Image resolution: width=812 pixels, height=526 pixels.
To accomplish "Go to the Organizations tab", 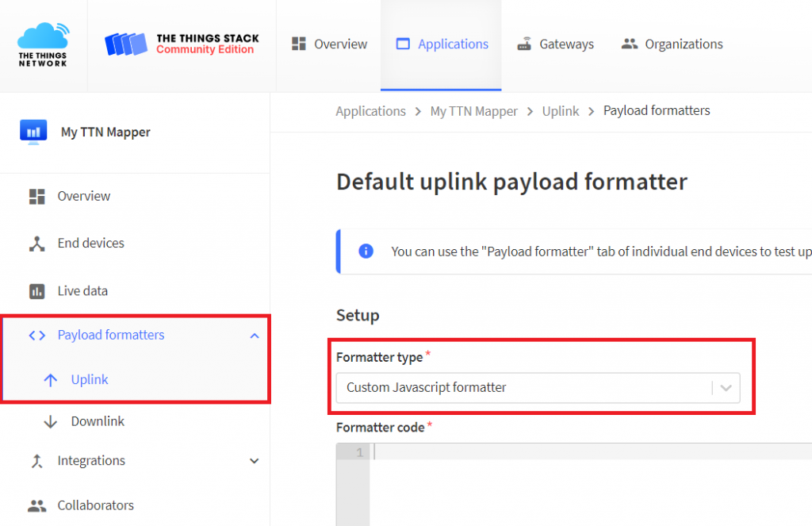I will [x=672, y=44].
